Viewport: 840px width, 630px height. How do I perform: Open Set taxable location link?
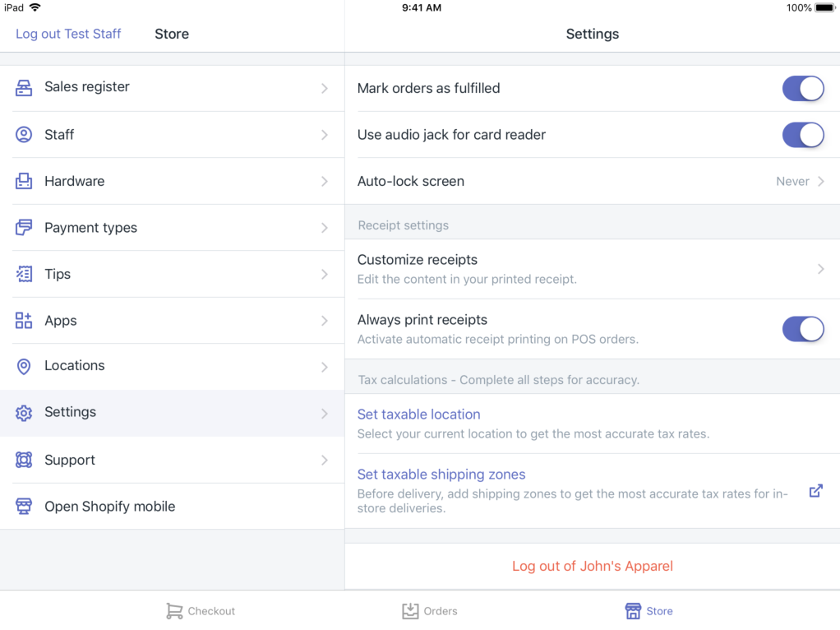(x=418, y=414)
